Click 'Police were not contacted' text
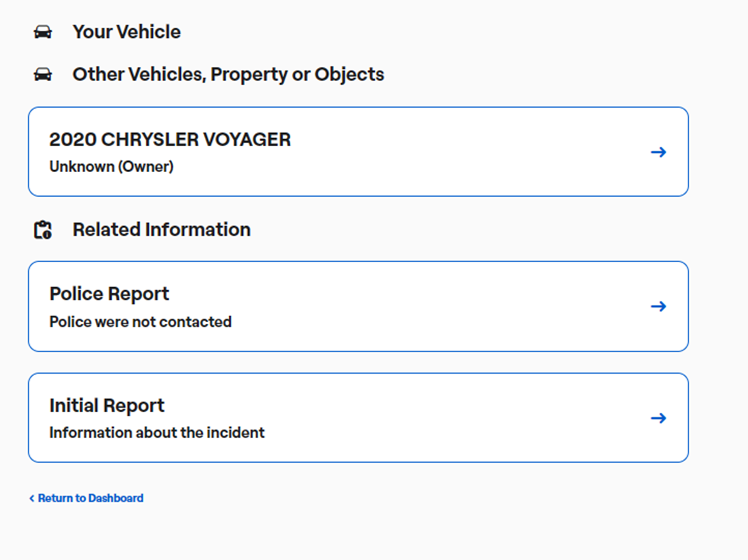Screen dimensions: 748x560 [x=140, y=322]
